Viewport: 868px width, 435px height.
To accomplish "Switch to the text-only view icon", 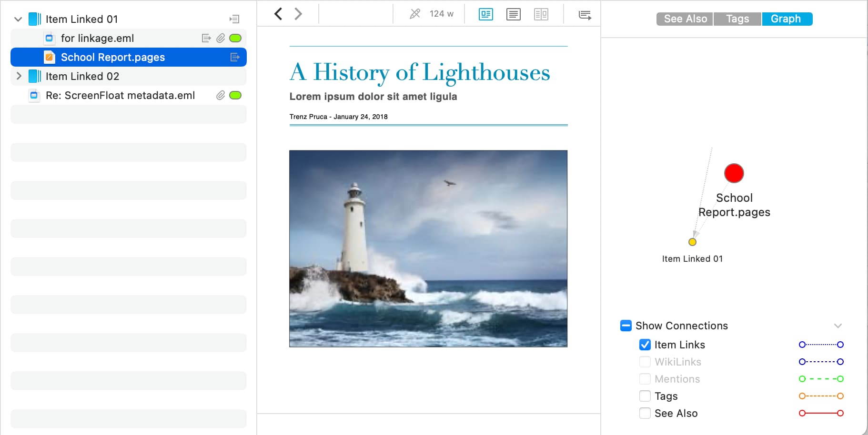I will click(x=513, y=14).
